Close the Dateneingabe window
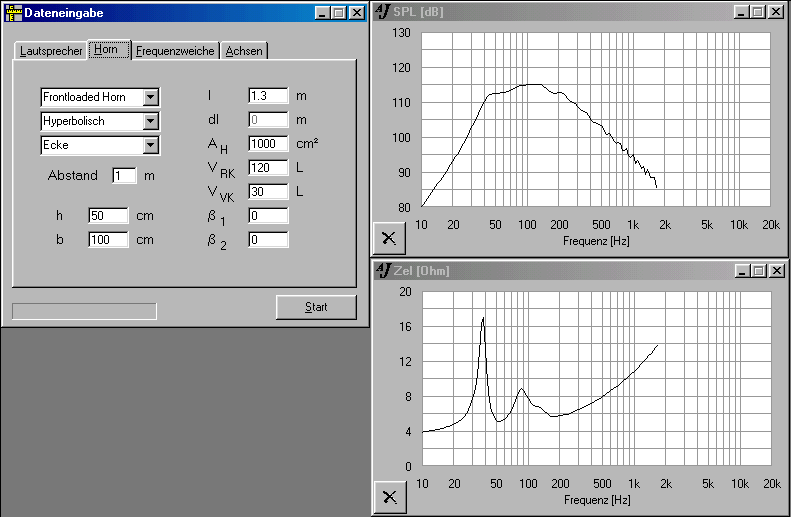This screenshot has width=791, height=517. click(x=357, y=13)
